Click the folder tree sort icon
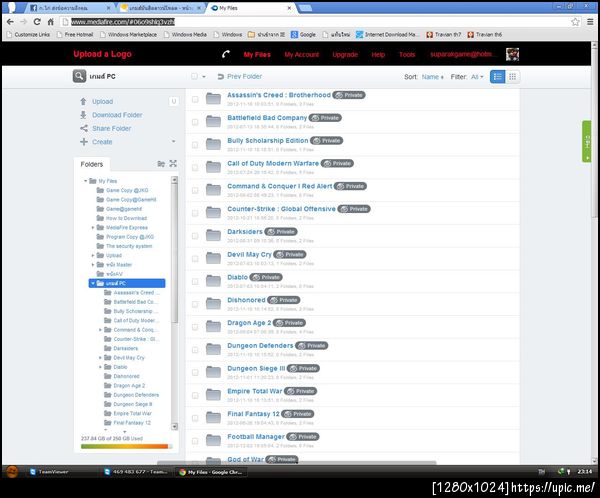600x498 pixels. 161,164
